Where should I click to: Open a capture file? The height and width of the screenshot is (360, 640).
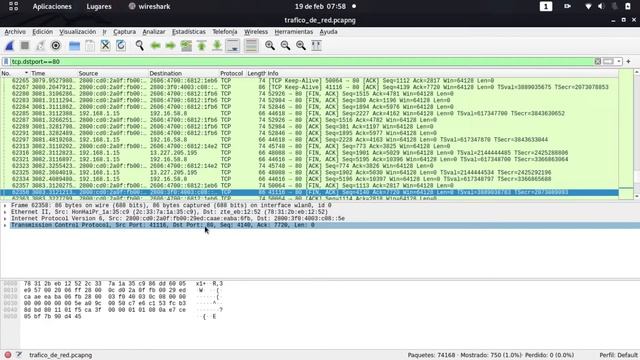[x=74, y=45]
